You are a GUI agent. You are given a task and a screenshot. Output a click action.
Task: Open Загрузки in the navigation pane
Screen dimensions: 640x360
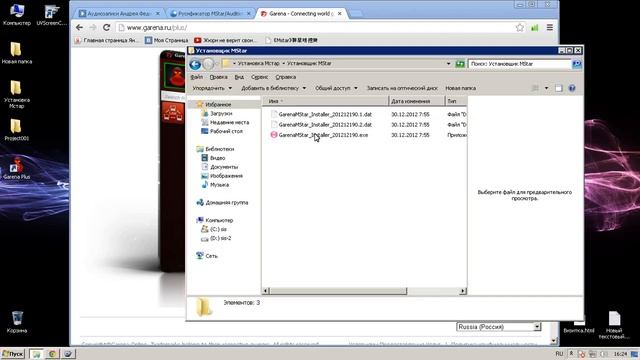coord(221,113)
